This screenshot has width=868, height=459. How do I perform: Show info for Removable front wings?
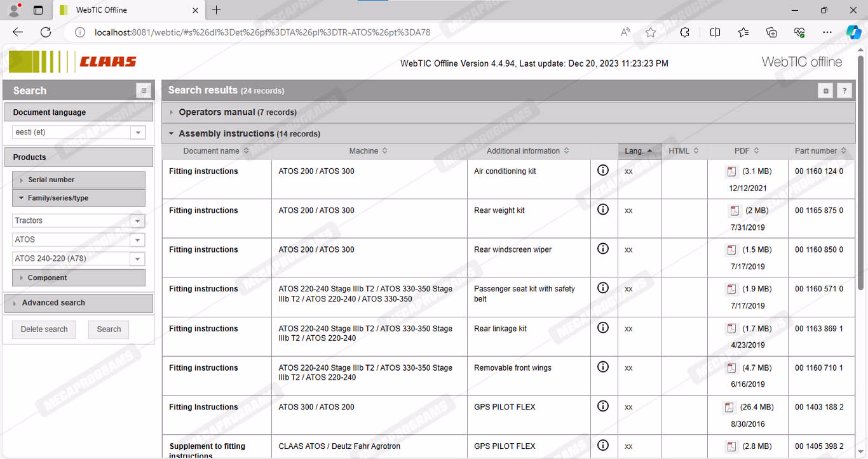(603, 367)
